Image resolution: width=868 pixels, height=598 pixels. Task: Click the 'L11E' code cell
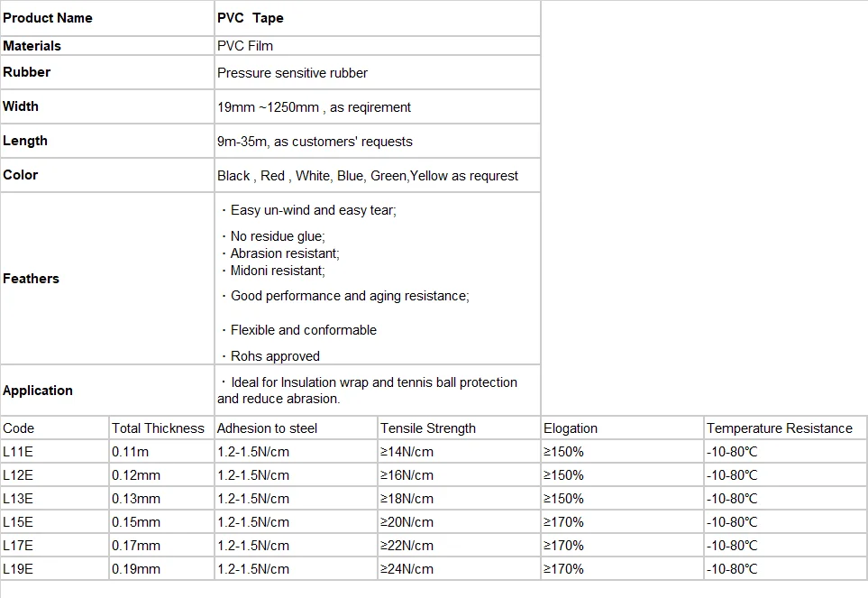click(18, 452)
